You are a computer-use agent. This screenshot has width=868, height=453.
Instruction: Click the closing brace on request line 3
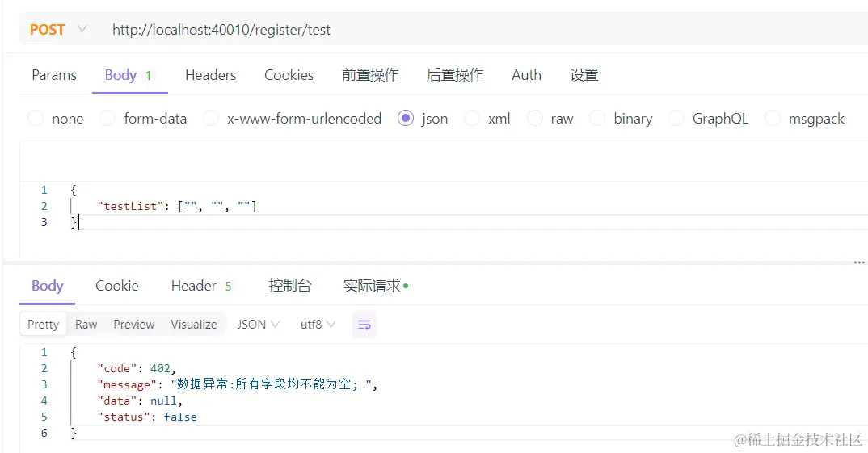[x=73, y=222]
